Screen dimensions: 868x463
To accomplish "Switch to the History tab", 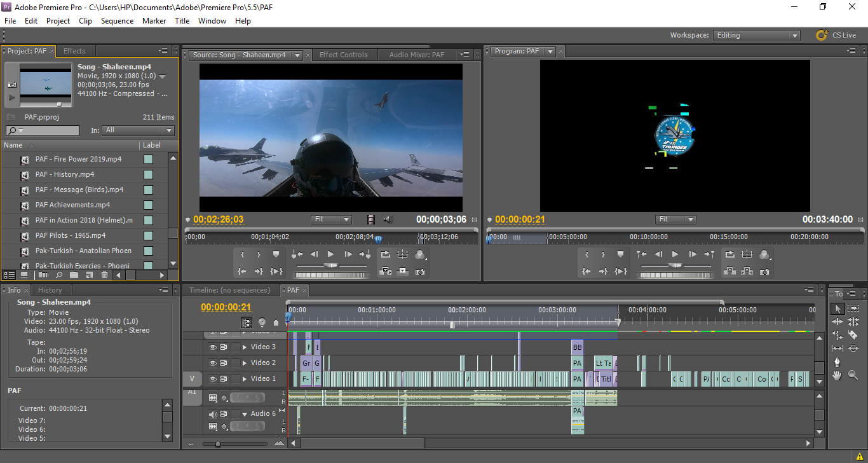I will [x=50, y=290].
